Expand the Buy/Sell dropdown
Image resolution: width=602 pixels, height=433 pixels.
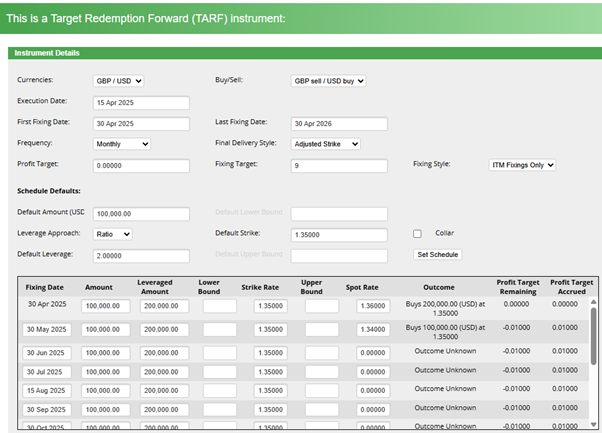[328, 81]
